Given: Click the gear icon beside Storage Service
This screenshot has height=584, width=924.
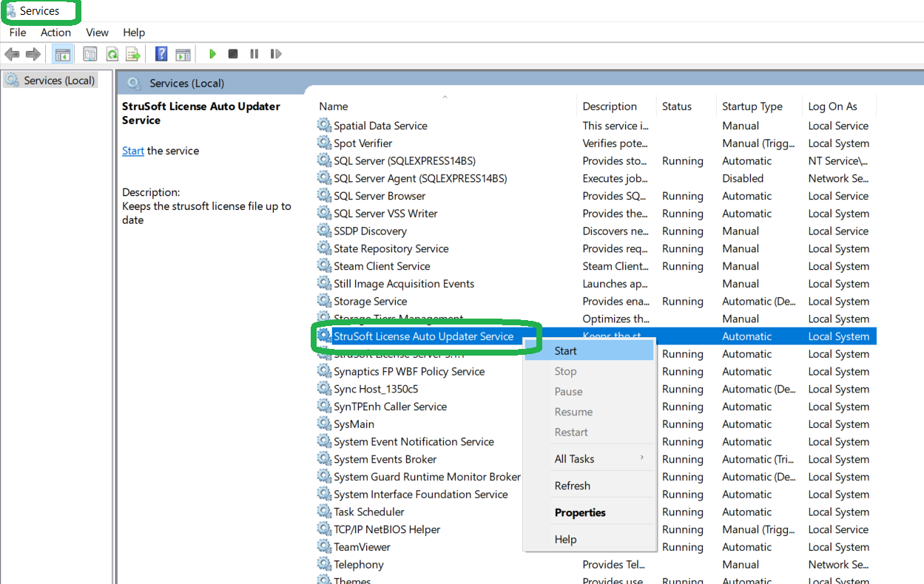Looking at the screenshot, I should pyautogui.click(x=324, y=301).
